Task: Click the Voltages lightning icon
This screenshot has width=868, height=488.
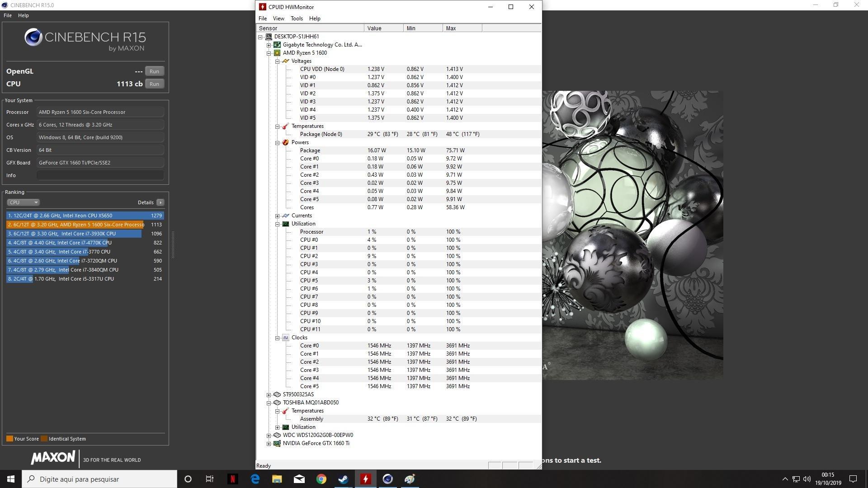Action: 286,61
